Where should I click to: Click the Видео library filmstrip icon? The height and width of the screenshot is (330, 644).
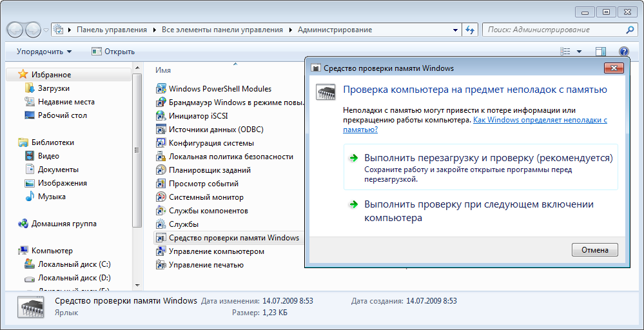pos(30,156)
